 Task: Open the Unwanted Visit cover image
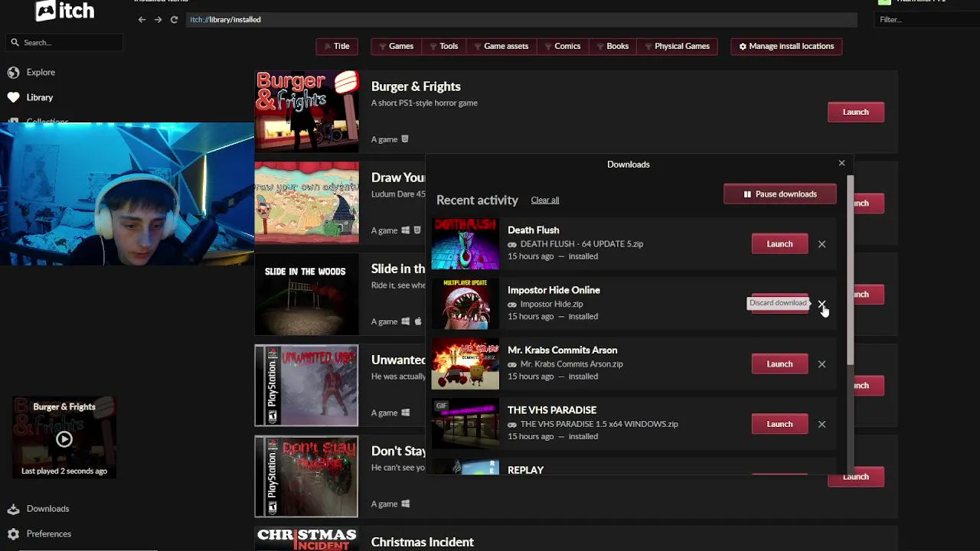306,385
